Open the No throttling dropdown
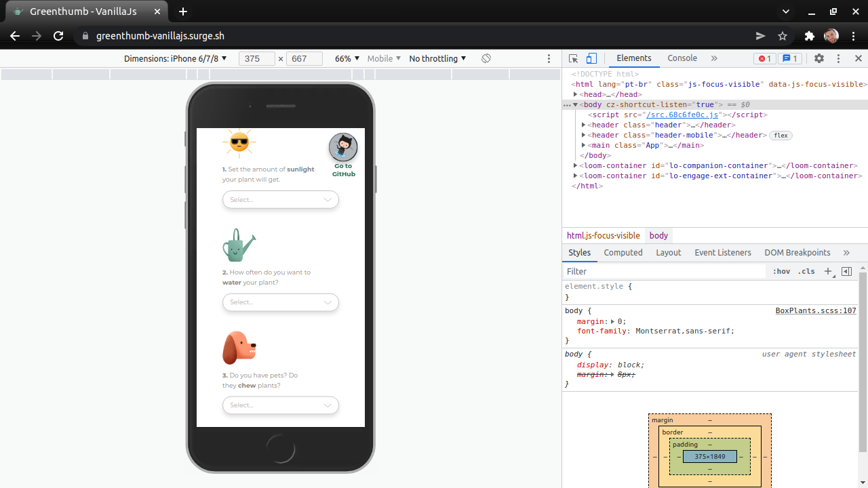868x488 pixels. [438, 58]
